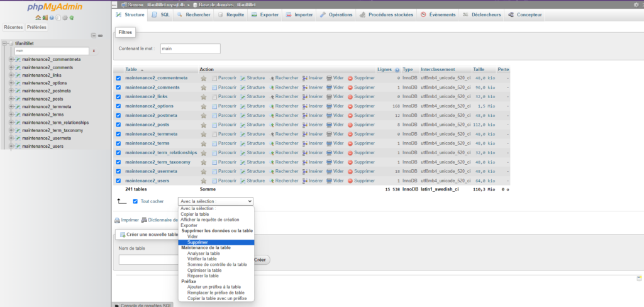The height and width of the screenshot is (307, 644).
Task: Uncheck the maintenance2_commentmeta checkbox
Action: 118,78
